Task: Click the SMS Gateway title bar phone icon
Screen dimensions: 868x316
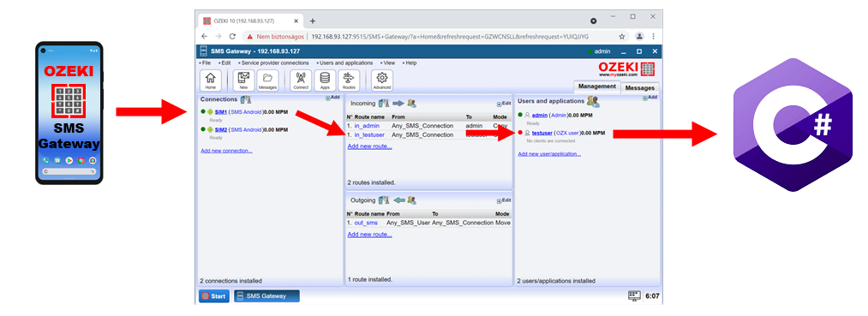Action: (x=203, y=51)
